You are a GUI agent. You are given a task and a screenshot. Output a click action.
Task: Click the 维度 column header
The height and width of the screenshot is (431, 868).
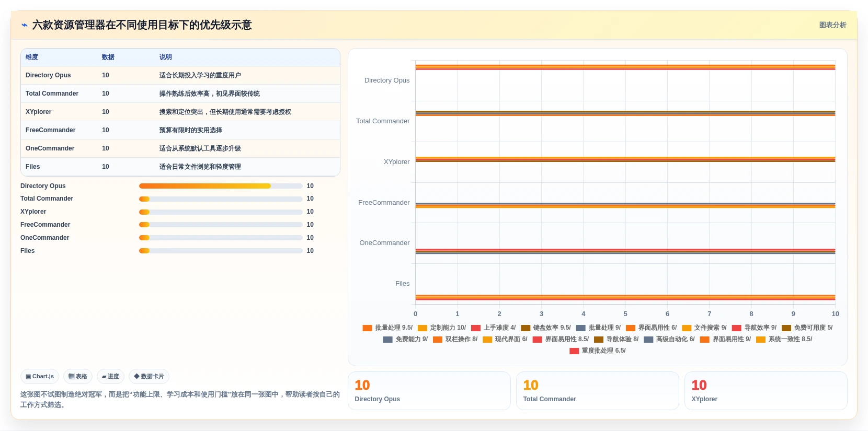pyautogui.click(x=32, y=57)
